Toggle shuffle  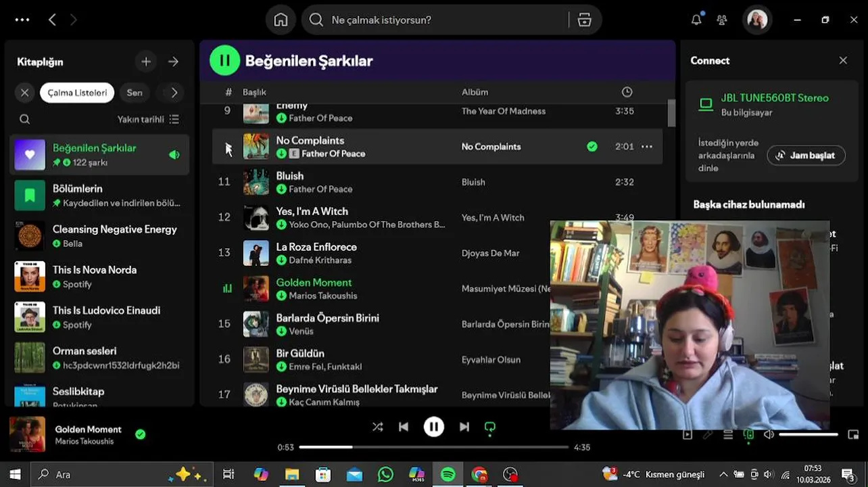tap(377, 427)
